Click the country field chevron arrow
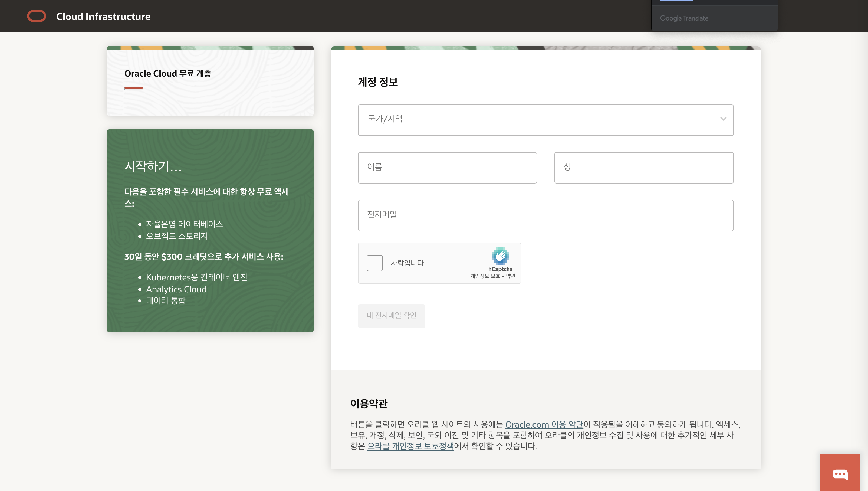Screen dimensions: 868x491 pyautogui.click(x=723, y=119)
